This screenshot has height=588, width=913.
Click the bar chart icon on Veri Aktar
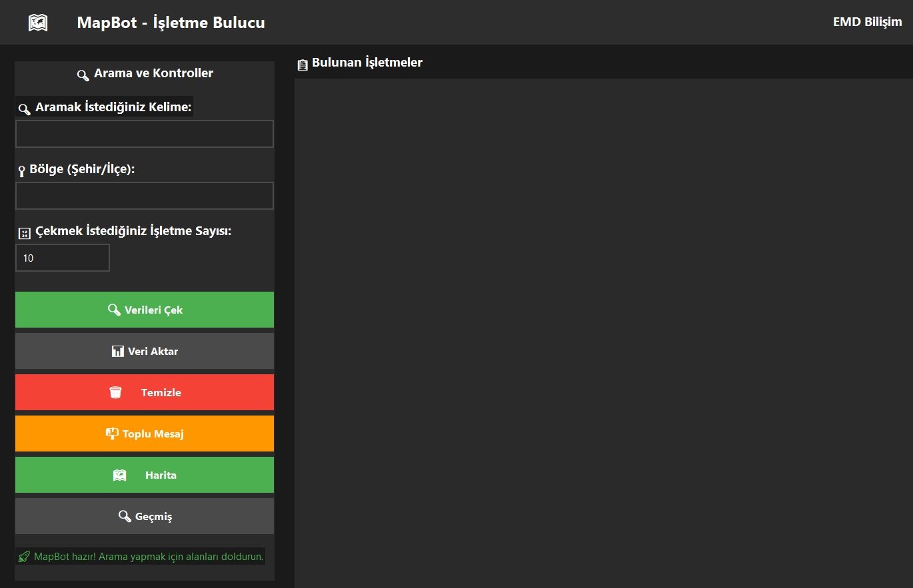tap(118, 351)
